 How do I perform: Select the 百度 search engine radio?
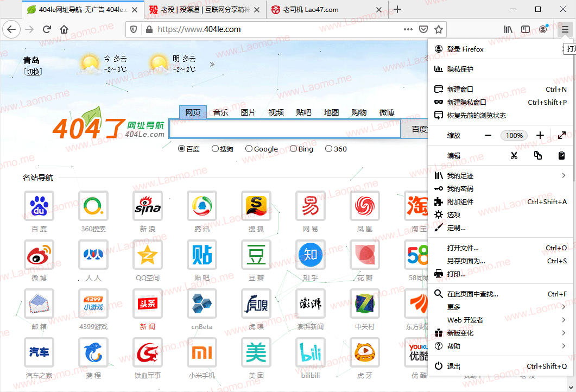[x=181, y=149]
